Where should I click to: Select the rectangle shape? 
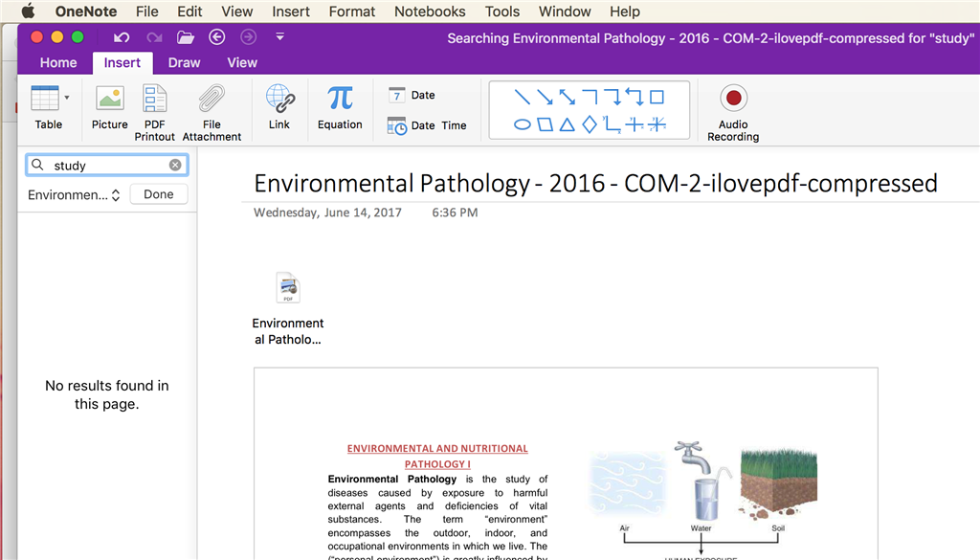(657, 97)
